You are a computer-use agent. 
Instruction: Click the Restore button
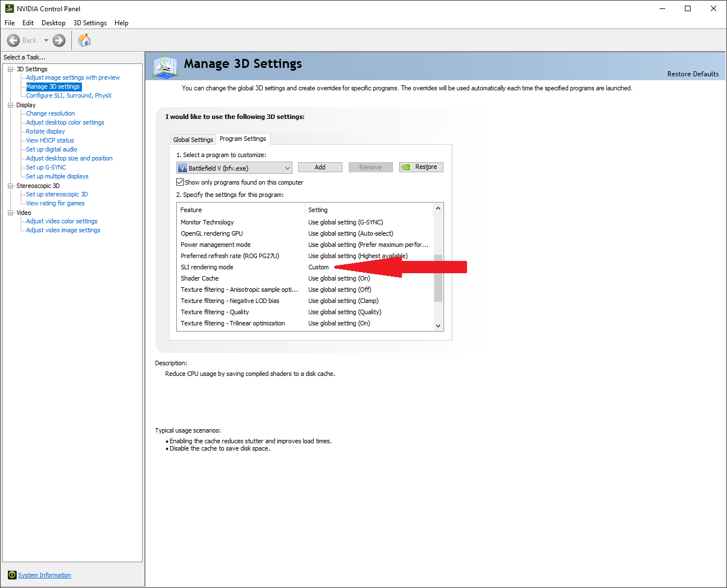pos(421,167)
